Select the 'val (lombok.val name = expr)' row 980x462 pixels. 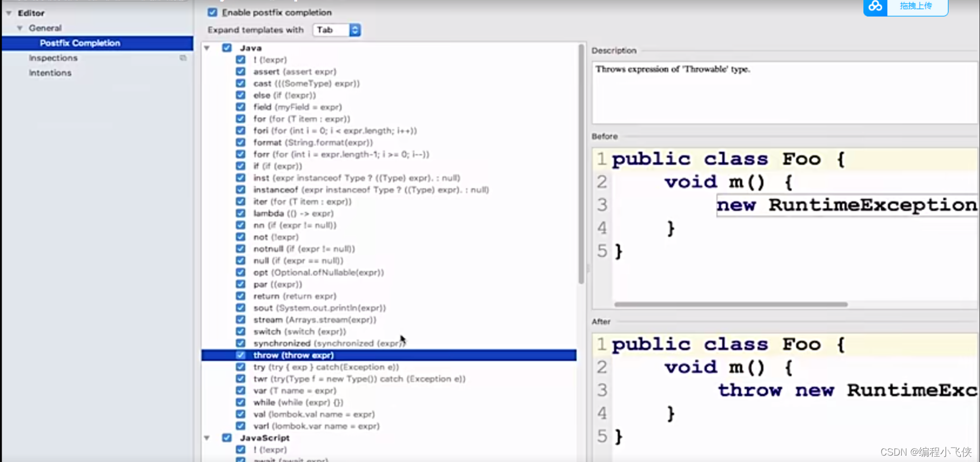pyautogui.click(x=389, y=414)
